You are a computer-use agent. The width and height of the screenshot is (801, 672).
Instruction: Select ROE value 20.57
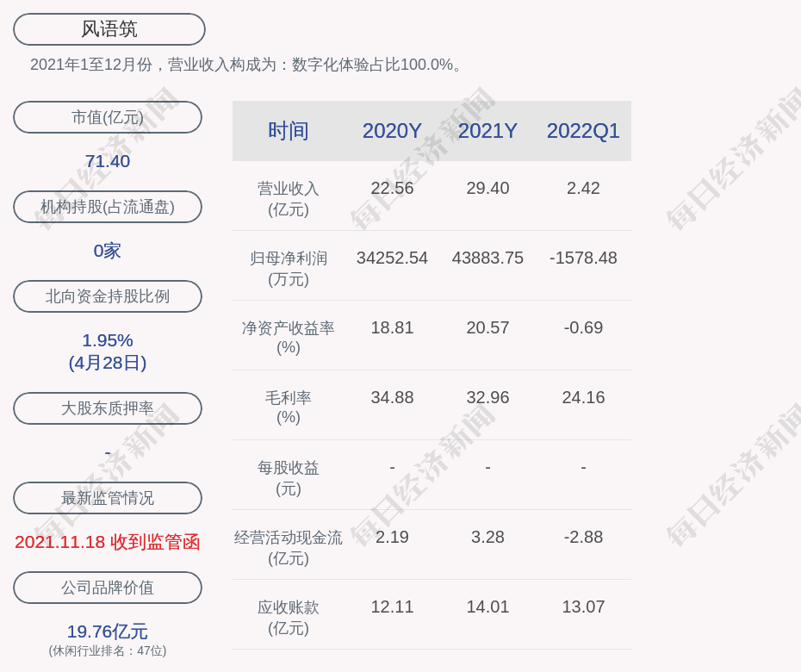click(487, 327)
